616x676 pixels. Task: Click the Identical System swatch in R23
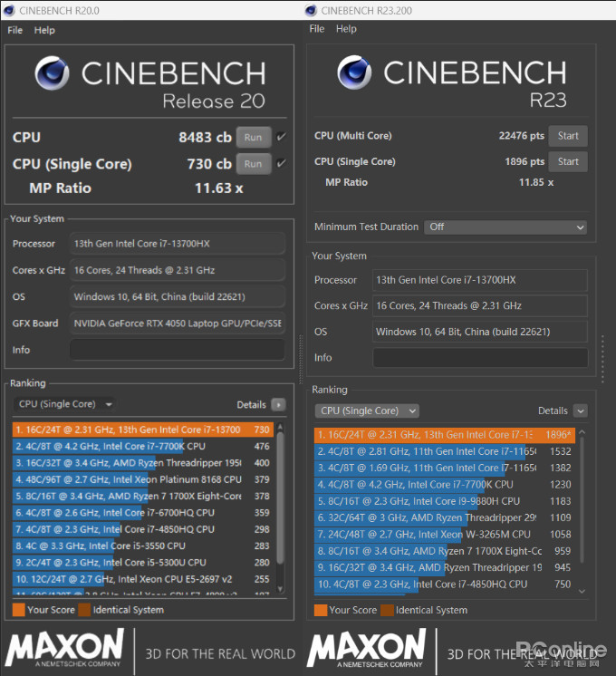point(387,611)
